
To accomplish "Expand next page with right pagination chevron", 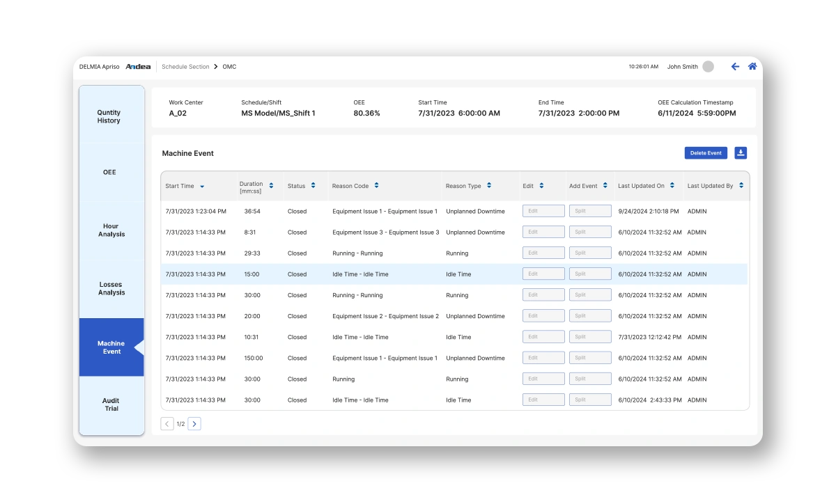I will pyautogui.click(x=194, y=423).
